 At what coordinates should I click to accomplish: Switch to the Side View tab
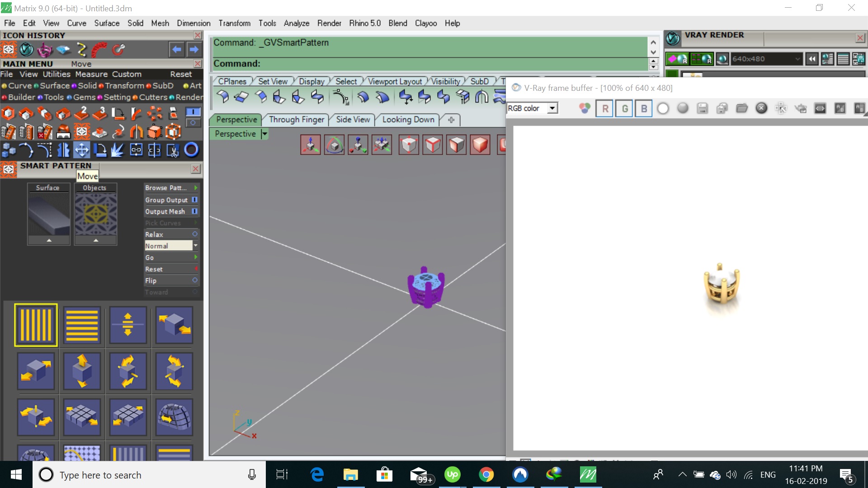click(353, 119)
